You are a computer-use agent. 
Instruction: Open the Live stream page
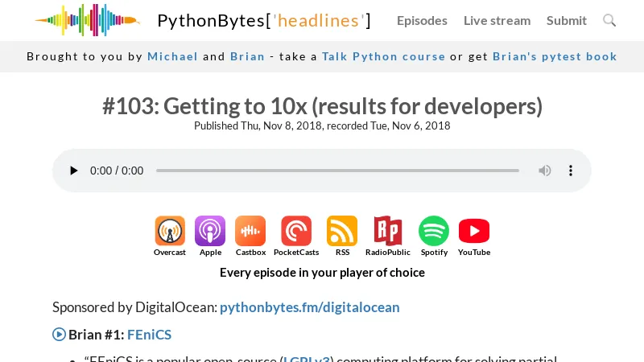point(497,21)
